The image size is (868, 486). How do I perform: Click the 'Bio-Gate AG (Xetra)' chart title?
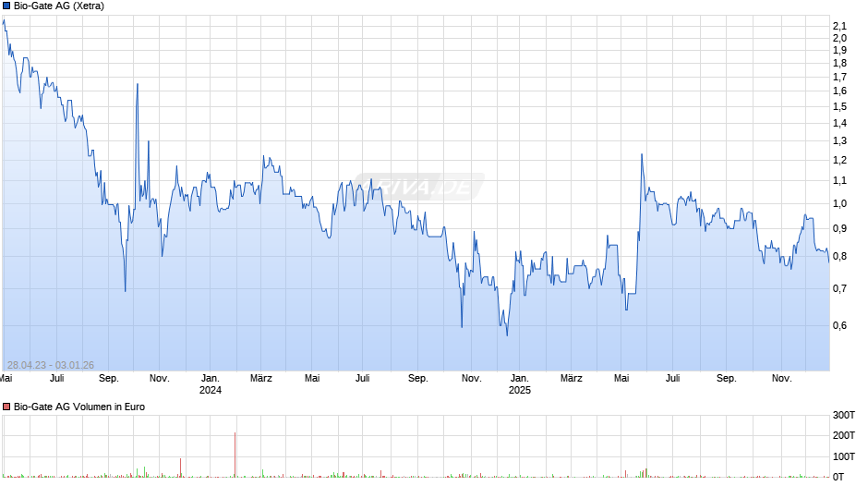pos(59,6)
